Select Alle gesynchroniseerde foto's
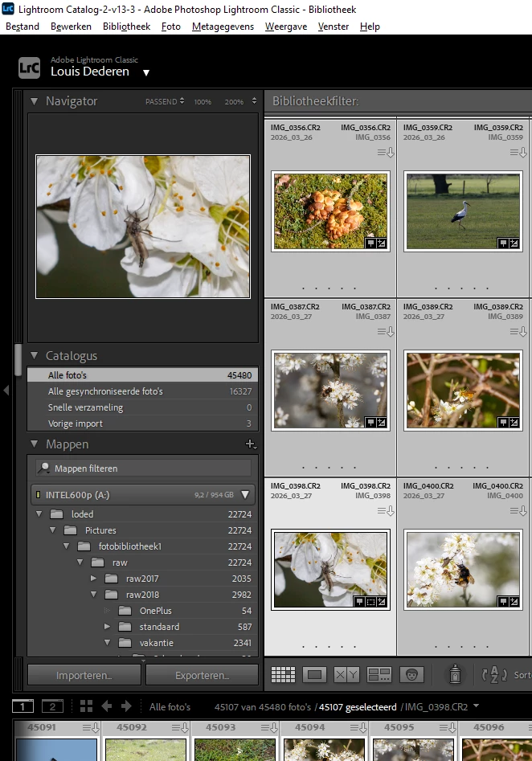Viewport: 532px width, 761px height. point(143,391)
